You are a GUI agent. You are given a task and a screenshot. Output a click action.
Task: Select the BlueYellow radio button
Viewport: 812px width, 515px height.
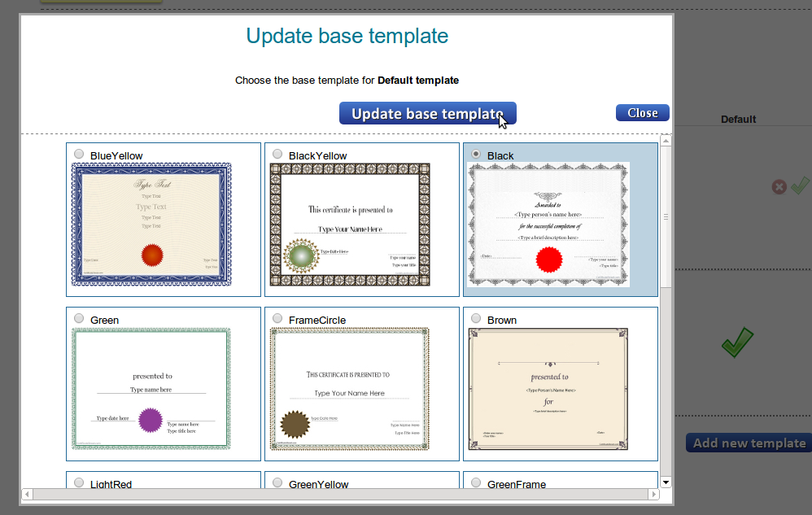[79, 154]
